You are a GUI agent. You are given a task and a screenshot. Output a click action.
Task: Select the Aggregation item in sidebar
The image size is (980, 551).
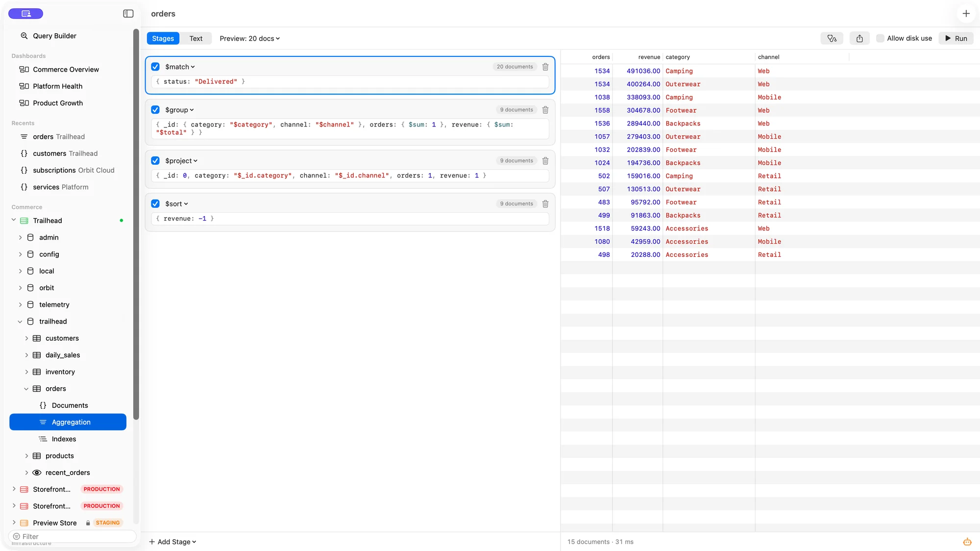pos(68,422)
